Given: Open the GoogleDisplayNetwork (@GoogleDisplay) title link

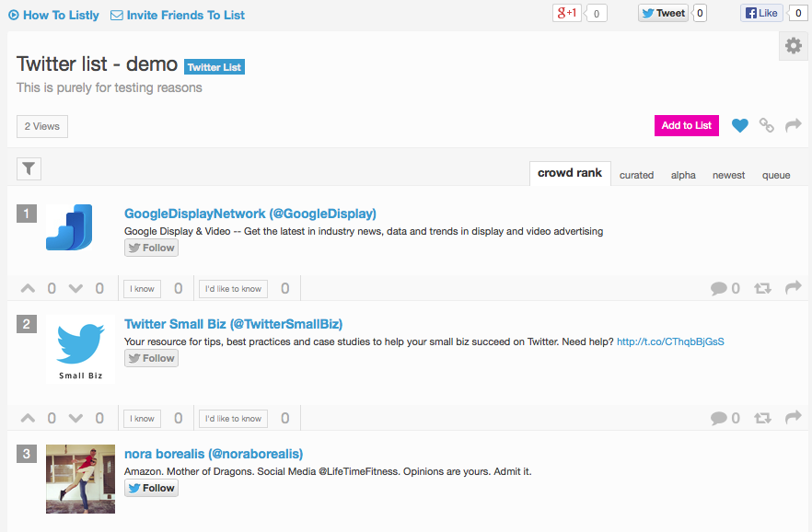Looking at the screenshot, I should coord(250,214).
